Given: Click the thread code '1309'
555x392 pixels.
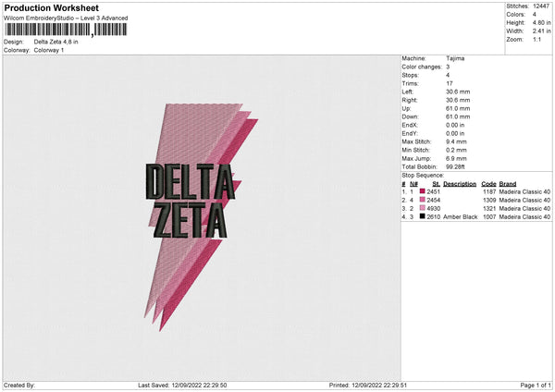Looking at the screenshot, I should [x=489, y=201].
